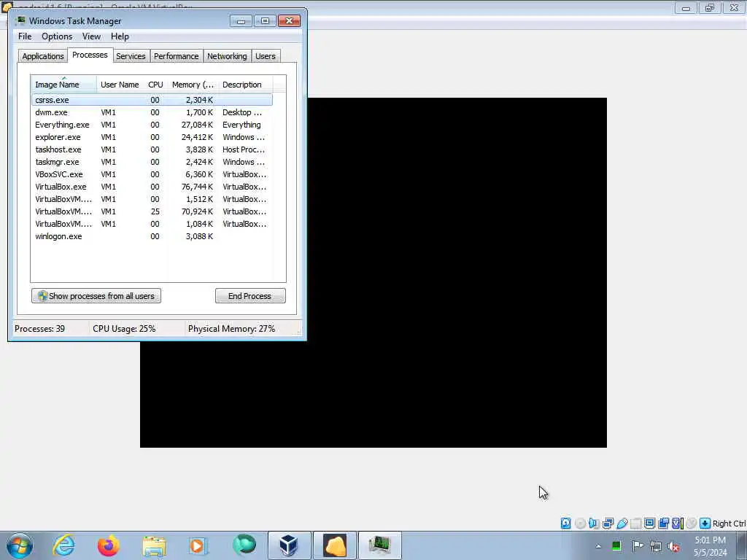Open the USB devices indicator icon
The width and height of the screenshot is (747, 560).
click(622, 524)
